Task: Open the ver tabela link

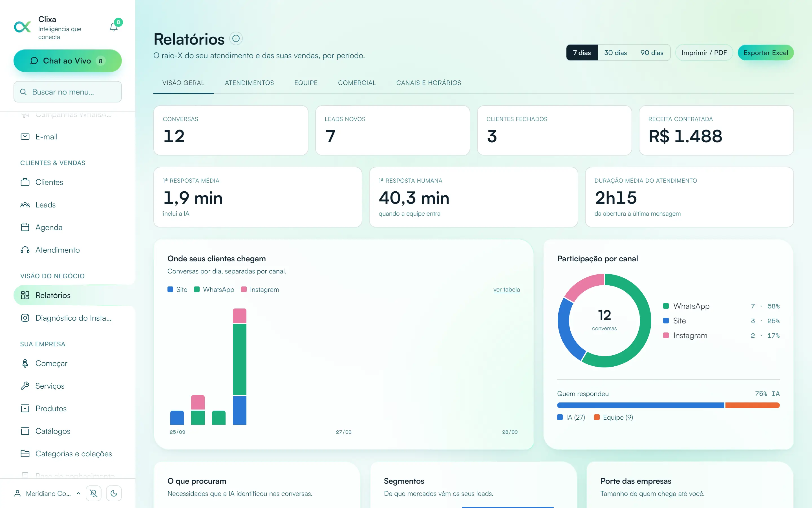Action: 506,290
